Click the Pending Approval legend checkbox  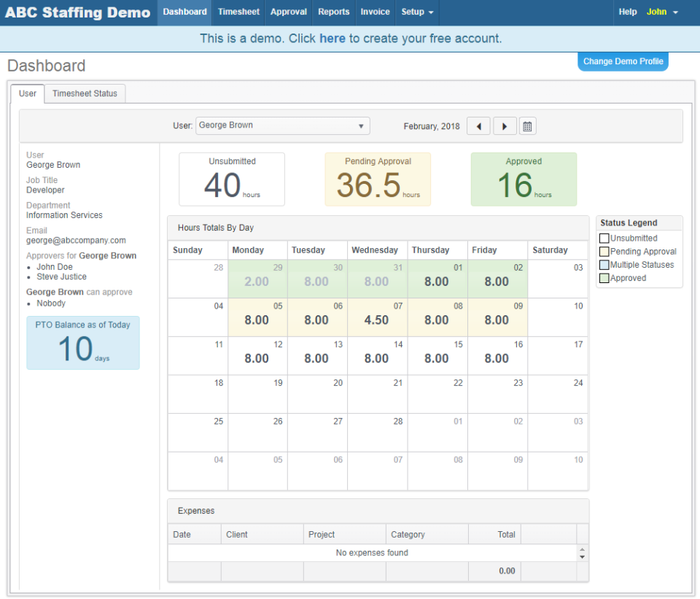604,251
